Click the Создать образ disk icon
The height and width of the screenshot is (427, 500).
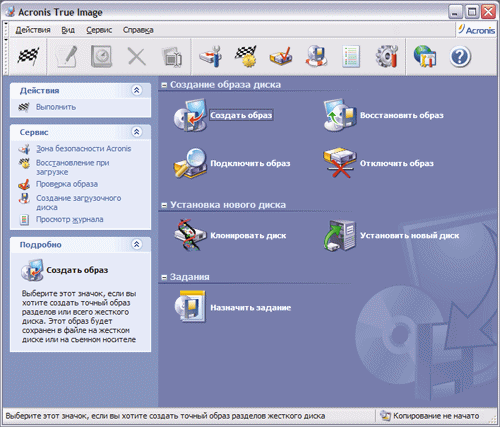(x=190, y=115)
